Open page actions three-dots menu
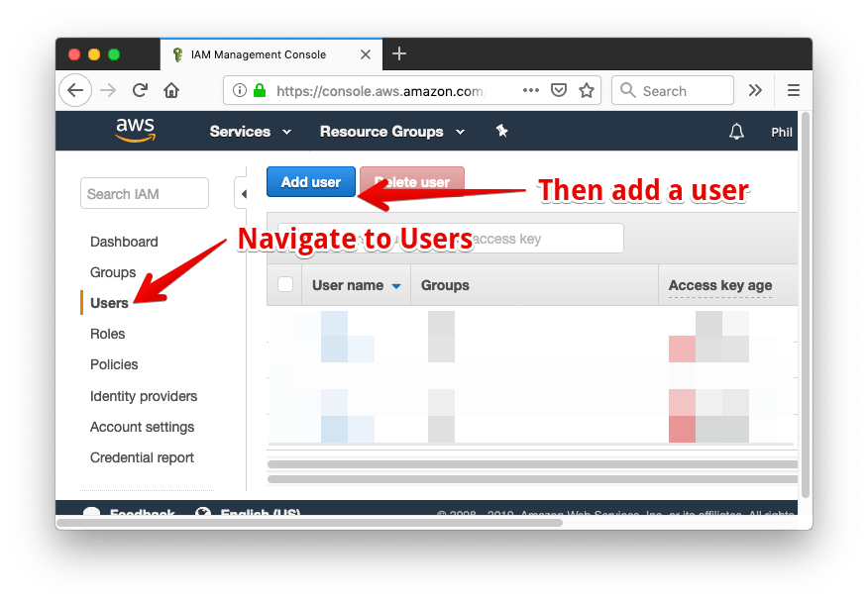The image size is (868, 603). (531, 90)
